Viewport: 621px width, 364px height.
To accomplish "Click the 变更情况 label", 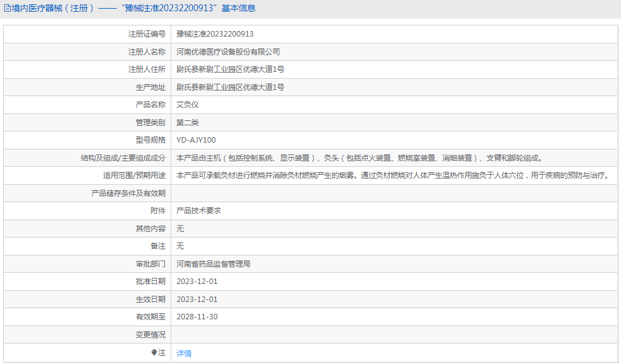I will tap(151, 335).
